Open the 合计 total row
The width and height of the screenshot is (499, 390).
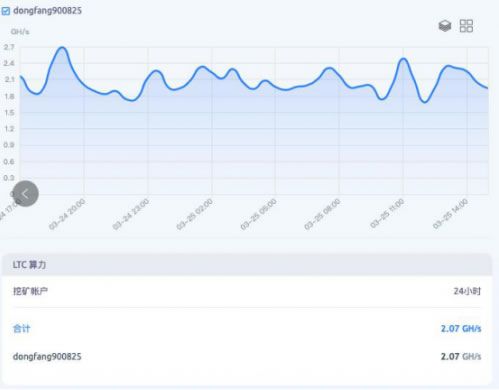pos(247,329)
